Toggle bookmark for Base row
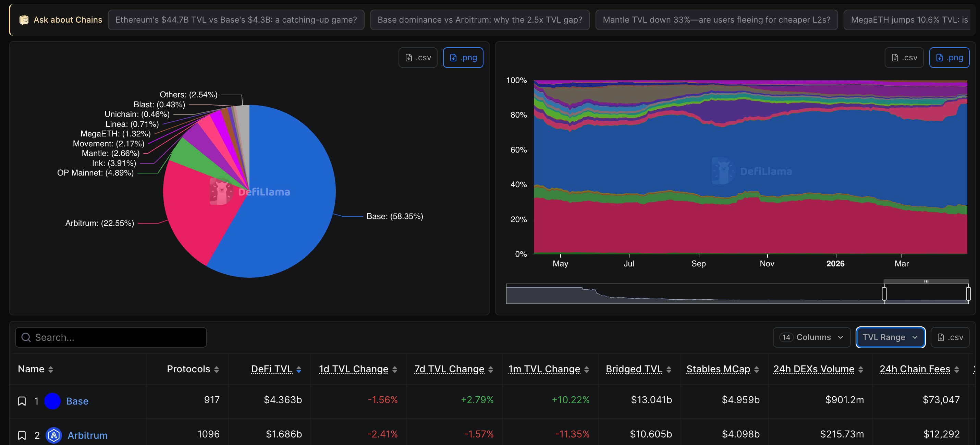Viewport: 980px width, 445px height. click(22, 401)
